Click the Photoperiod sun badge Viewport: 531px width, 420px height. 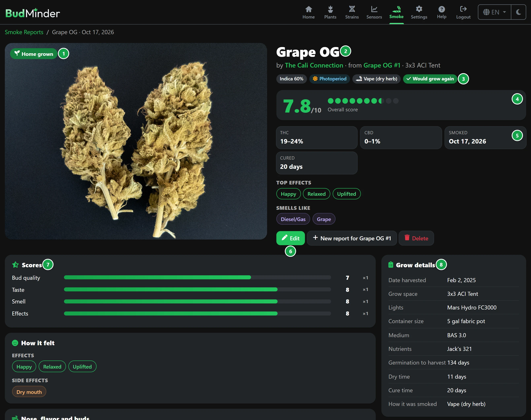pyautogui.click(x=329, y=79)
